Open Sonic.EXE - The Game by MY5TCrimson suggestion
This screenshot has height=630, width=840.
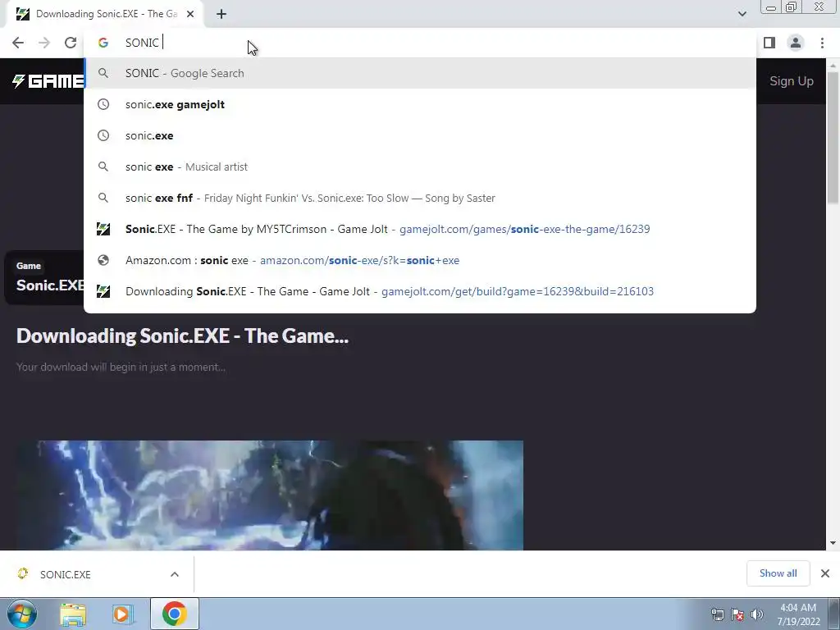[x=420, y=229]
